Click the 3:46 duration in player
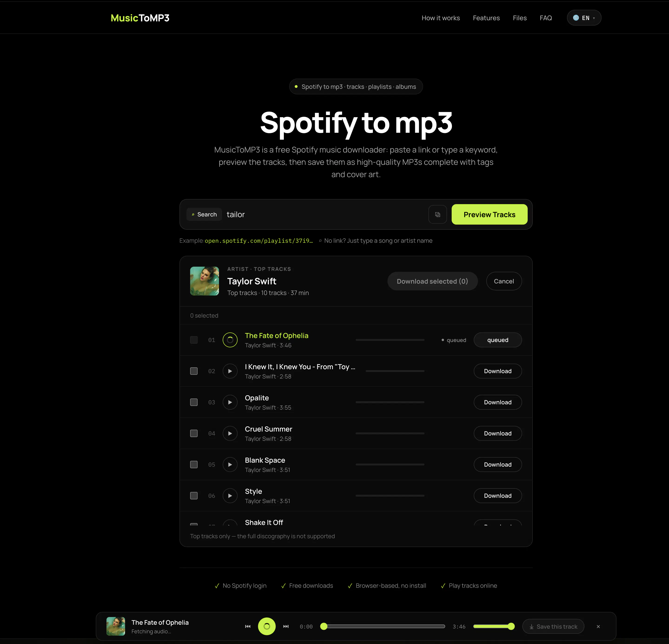669x644 pixels. [x=459, y=627]
